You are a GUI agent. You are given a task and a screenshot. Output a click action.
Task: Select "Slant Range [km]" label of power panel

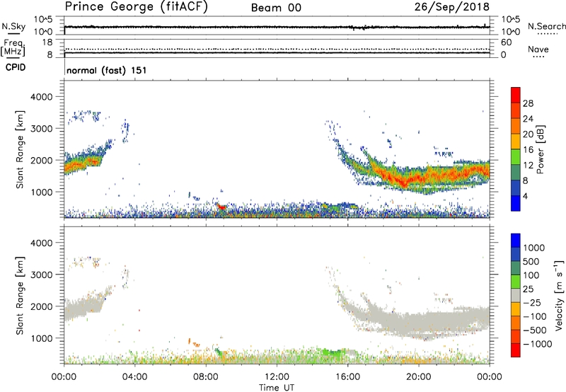coord(20,149)
